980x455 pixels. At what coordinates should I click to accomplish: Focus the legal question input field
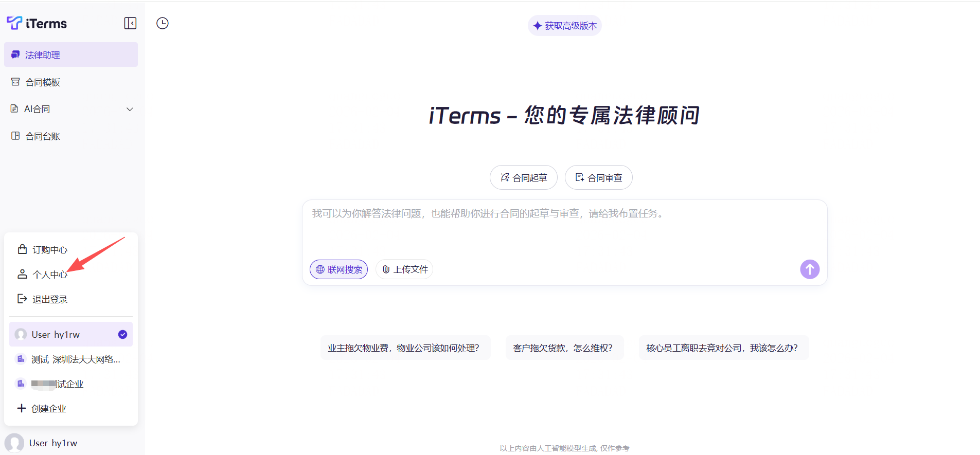point(565,226)
